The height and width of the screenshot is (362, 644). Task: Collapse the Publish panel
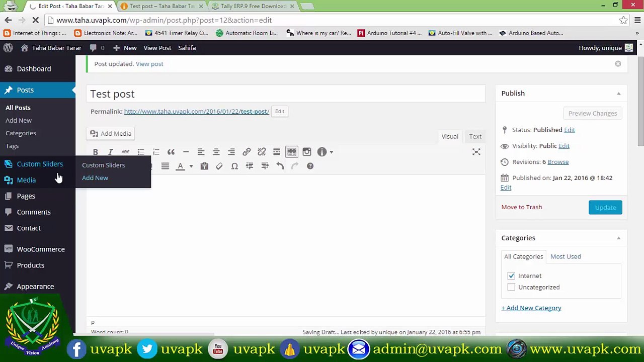pos(618,94)
